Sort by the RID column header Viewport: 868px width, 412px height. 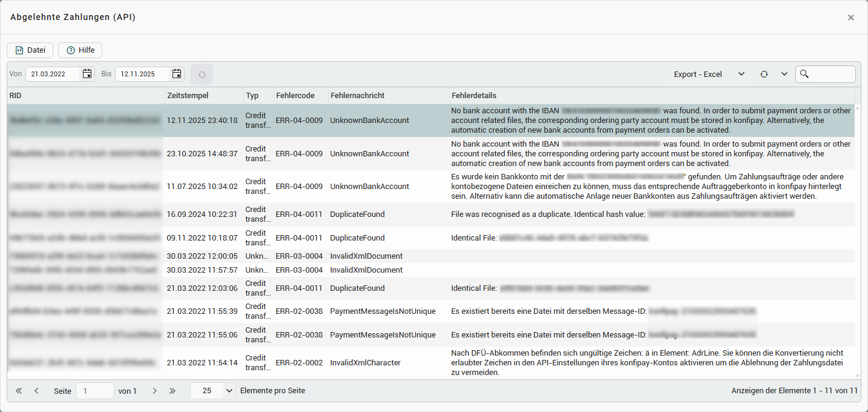click(x=86, y=96)
